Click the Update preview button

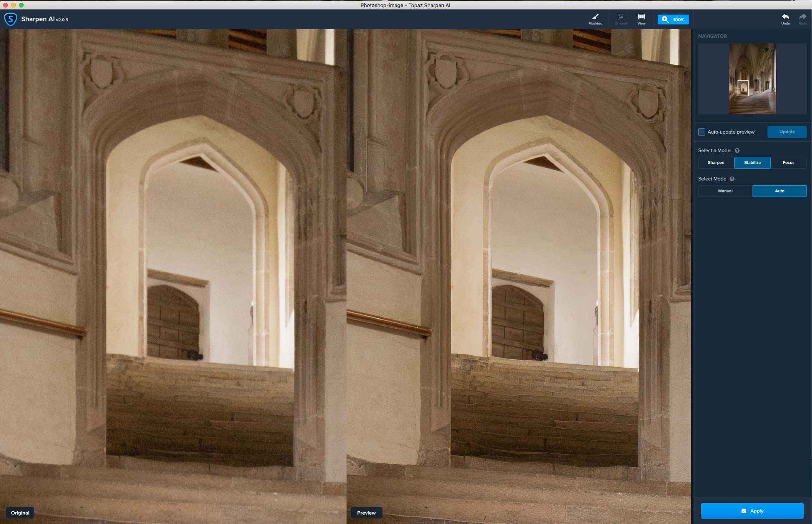[787, 132]
